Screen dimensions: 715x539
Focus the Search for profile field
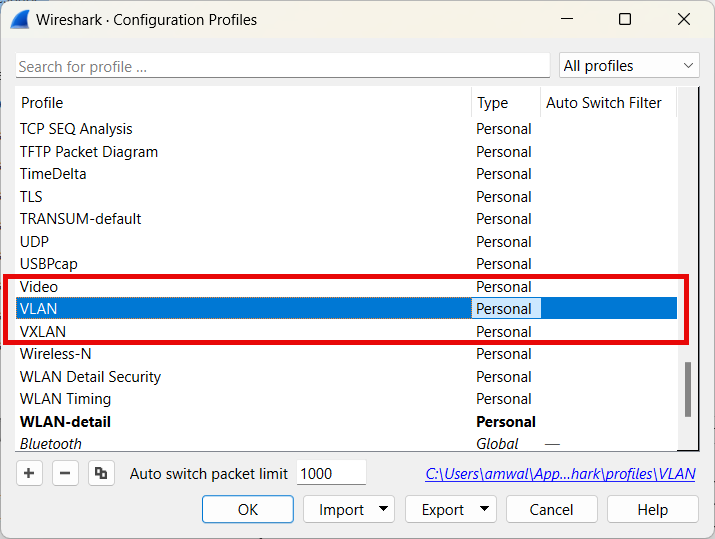[282, 67]
